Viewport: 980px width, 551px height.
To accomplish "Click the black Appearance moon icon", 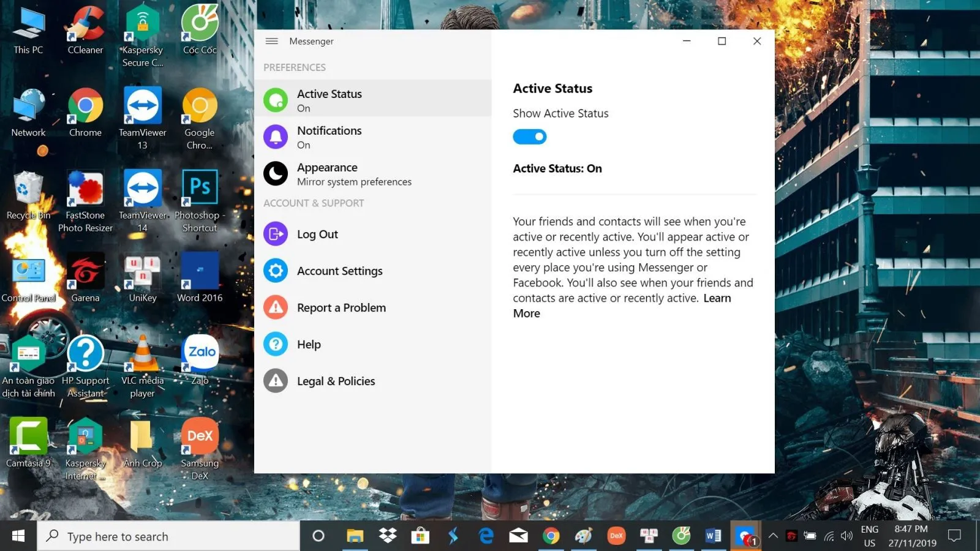I will pos(276,174).
